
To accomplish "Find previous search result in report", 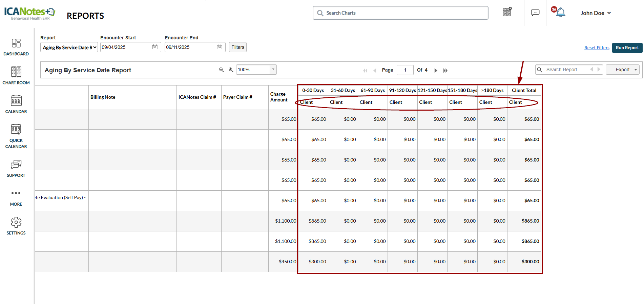I will [591, 69].
